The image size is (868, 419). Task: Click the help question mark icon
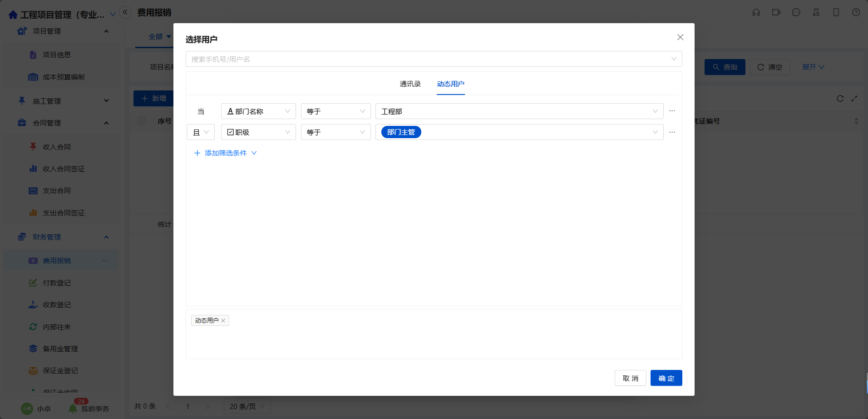point(856,12)
